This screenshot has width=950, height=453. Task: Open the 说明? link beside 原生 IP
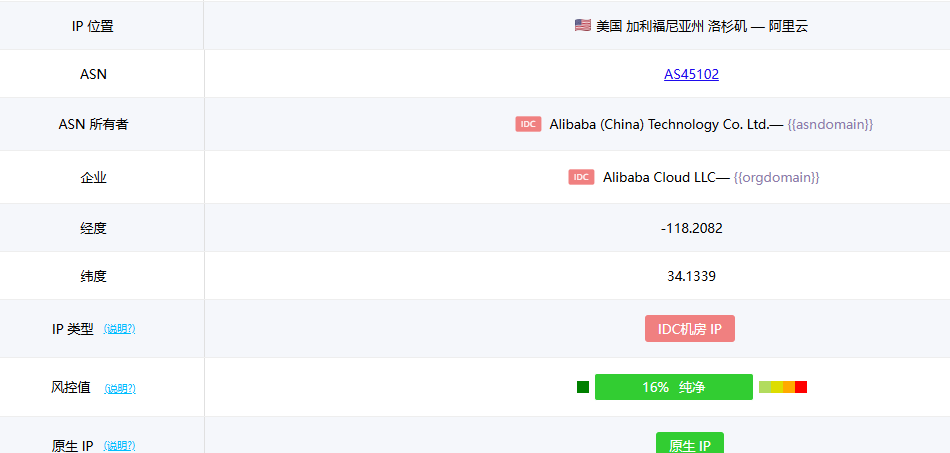pos(119,446)
